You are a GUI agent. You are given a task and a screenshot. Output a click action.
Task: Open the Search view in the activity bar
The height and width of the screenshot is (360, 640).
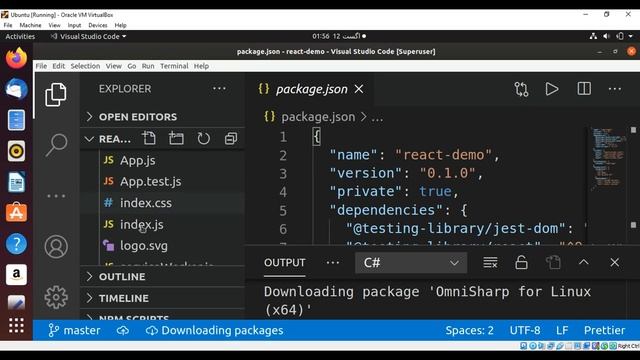tap(56, 144)
